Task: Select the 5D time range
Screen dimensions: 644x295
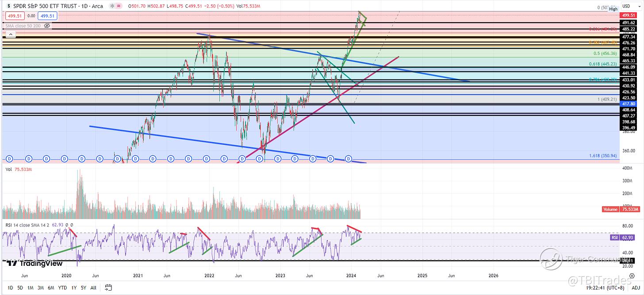Action: (19, 287)
